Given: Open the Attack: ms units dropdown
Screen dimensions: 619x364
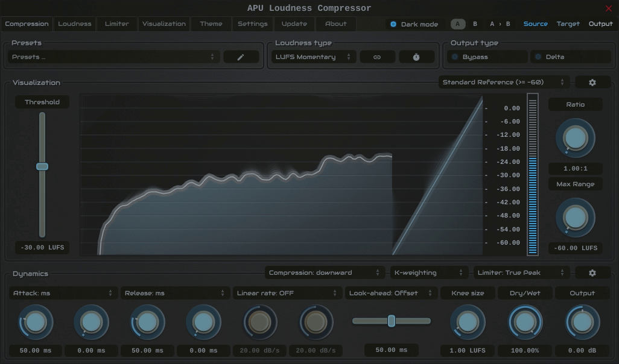Looking at the screenshot, I should click(63, 293).
